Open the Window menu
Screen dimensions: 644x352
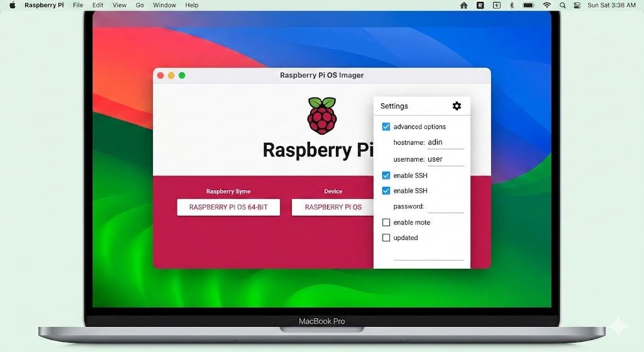164,5
